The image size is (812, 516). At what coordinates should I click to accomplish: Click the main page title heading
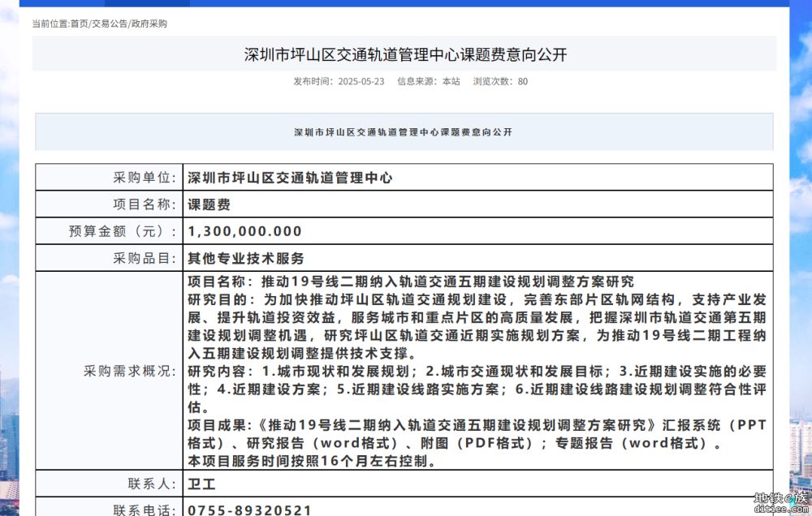pos(405,54)
